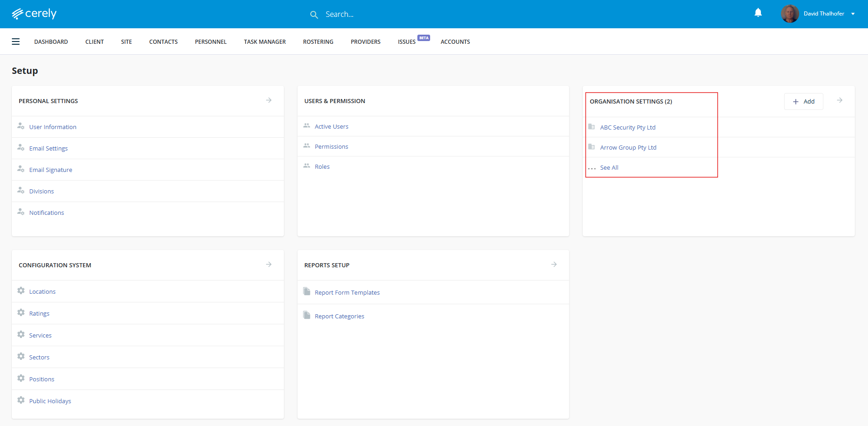The height and width of the screenshot is (426, 868).
Task: Expand Personal Settings with its arrow
Action: pos(269,100)
